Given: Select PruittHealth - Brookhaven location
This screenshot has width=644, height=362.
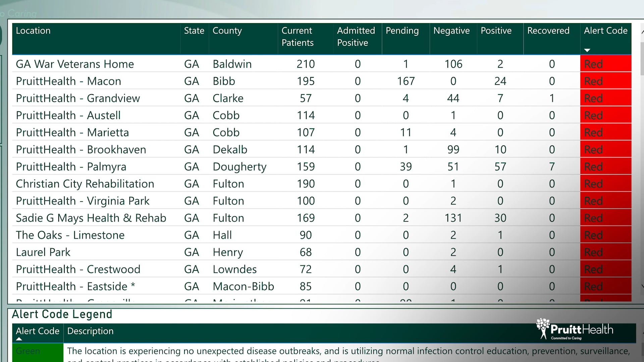Looking at the screenshot, I should click(x=81, y=149).
